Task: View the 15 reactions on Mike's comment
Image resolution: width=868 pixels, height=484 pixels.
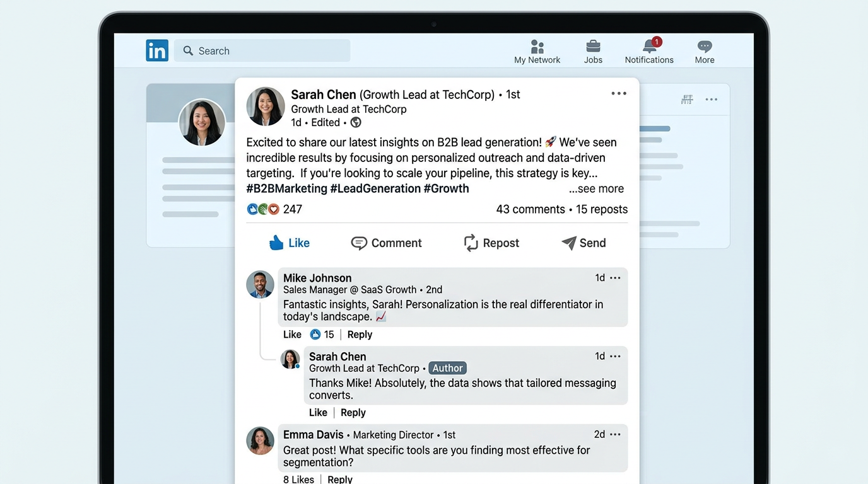Action: [x=322, y=335]
